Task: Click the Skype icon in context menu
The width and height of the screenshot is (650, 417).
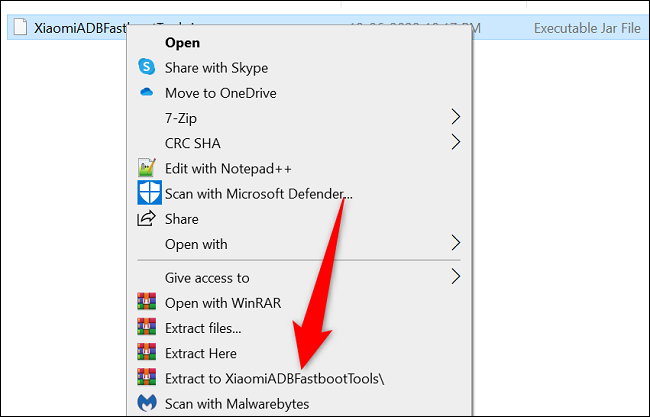Action: (147, 67)
